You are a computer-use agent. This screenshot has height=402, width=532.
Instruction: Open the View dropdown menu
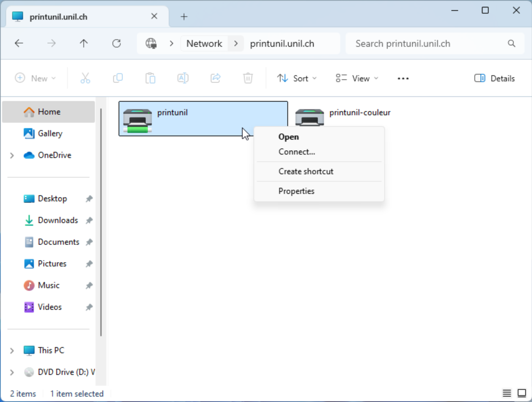point(357,79)
